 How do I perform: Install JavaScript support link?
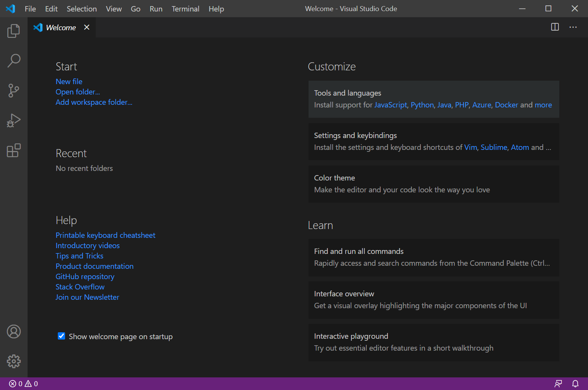[390, 105]
